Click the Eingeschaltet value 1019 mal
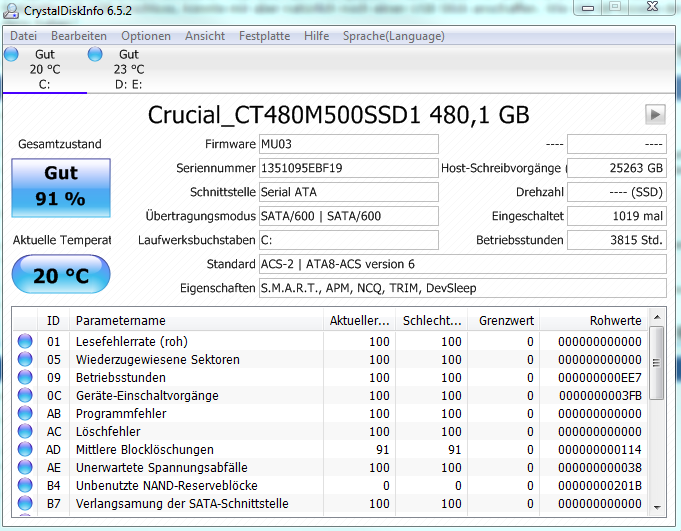 coord(617,216)
